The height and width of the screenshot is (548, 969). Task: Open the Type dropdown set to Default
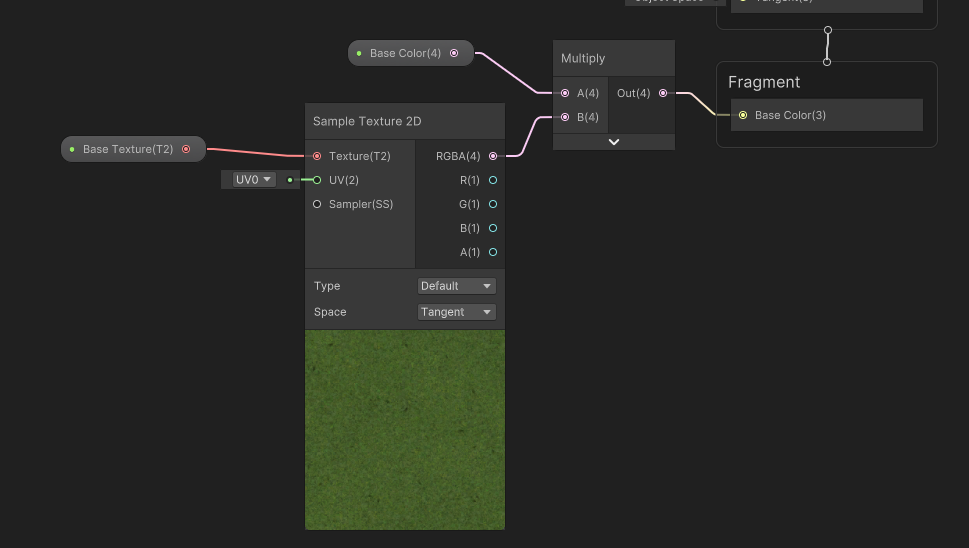point(456,286)
